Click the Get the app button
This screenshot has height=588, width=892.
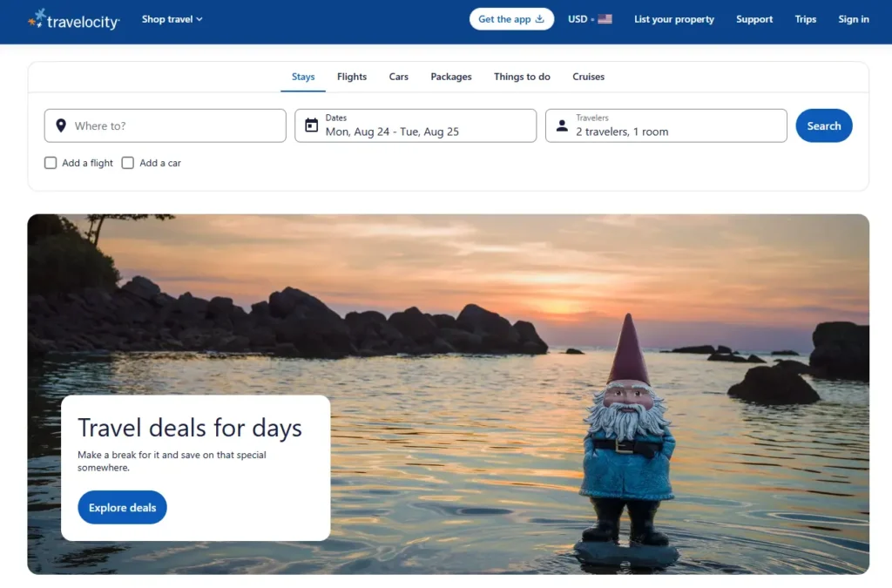(x=511, y=19)
